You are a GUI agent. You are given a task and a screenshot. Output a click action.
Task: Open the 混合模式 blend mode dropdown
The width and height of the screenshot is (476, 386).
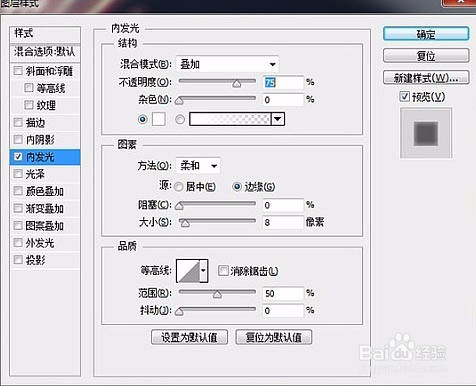[x=227, y=64]
